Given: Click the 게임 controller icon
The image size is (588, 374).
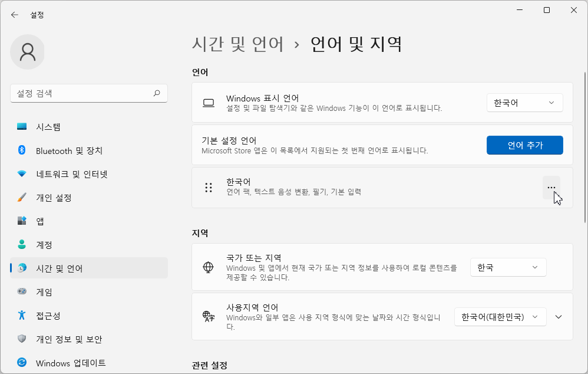Looking at the screenshot, I should [22, 291].
